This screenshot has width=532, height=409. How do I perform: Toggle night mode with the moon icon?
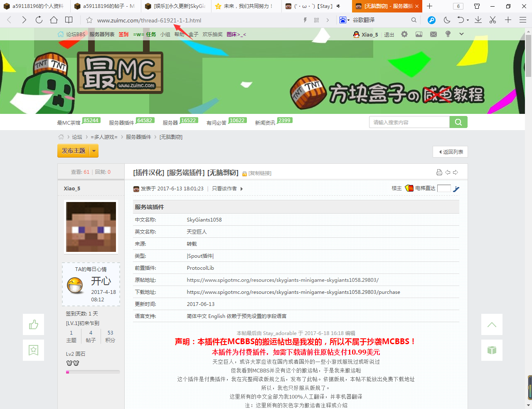(447, 20)
